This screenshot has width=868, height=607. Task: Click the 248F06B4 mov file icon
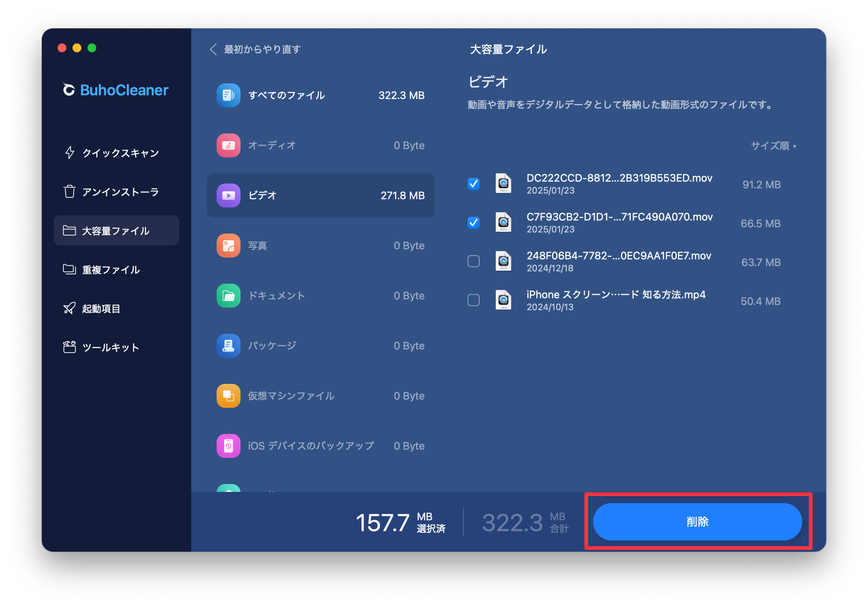[x=503, y=262]
